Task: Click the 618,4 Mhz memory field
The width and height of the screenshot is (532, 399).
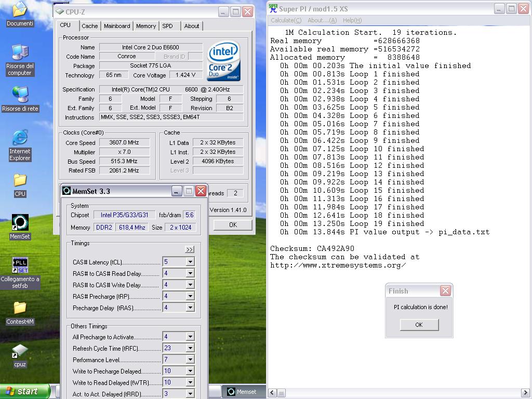Action: click(x=132, y=228)
